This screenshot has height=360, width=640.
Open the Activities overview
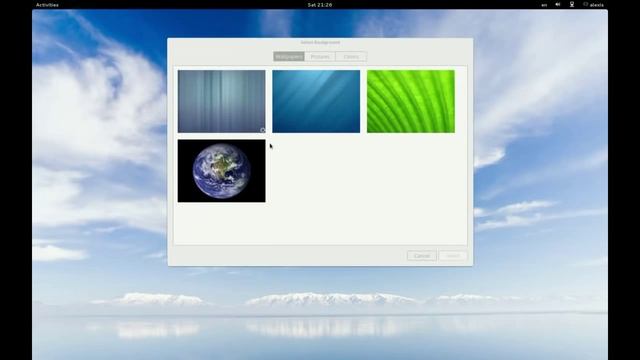point(47,5)
